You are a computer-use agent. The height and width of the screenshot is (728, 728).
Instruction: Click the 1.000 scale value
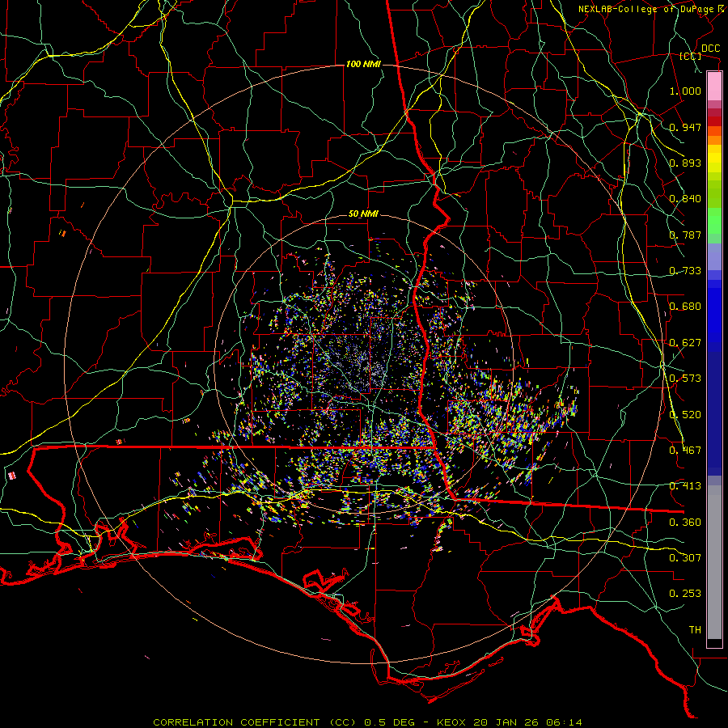[x=685, y=91]
